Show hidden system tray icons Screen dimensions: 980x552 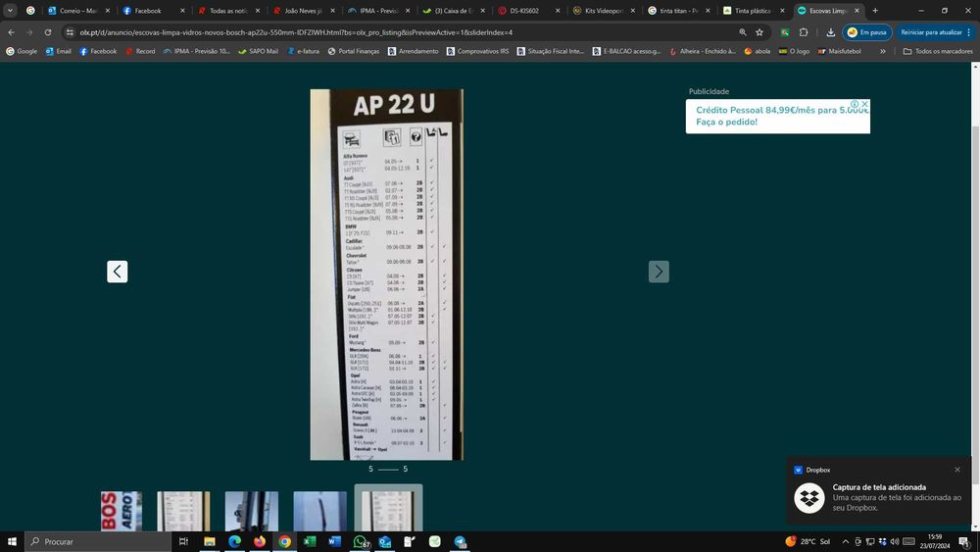[846, 541]
